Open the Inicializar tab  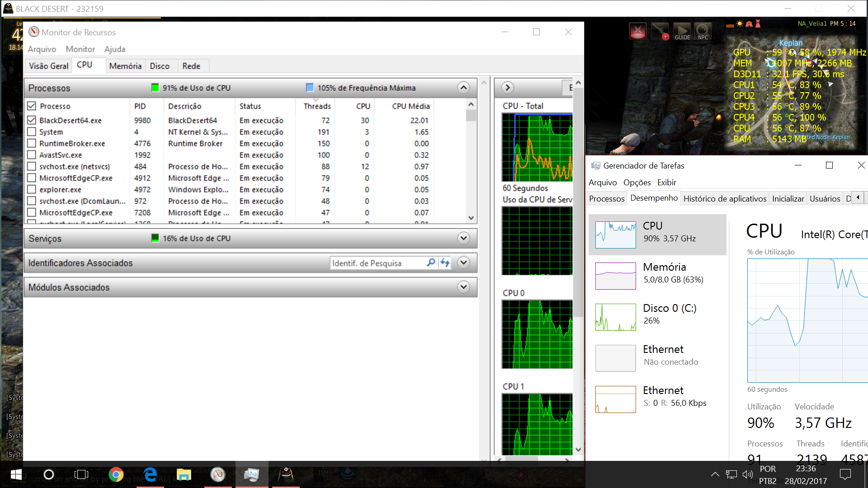(x=788, y=199)
